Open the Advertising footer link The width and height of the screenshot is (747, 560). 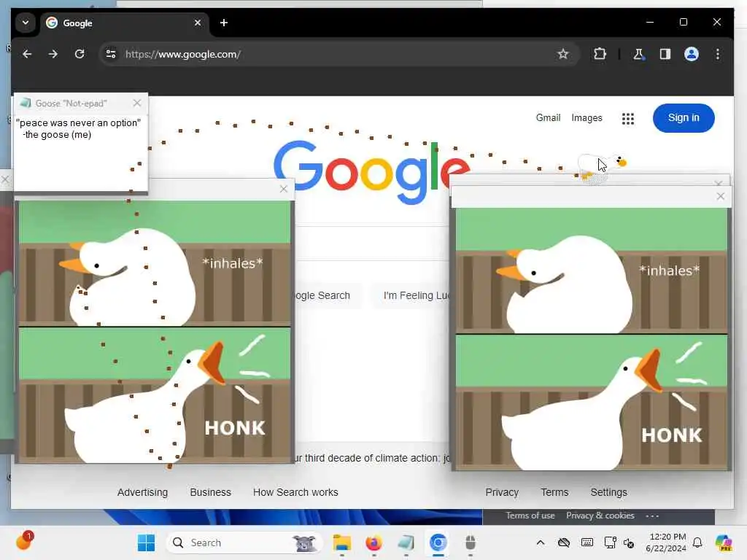click(x=142, y=492)
